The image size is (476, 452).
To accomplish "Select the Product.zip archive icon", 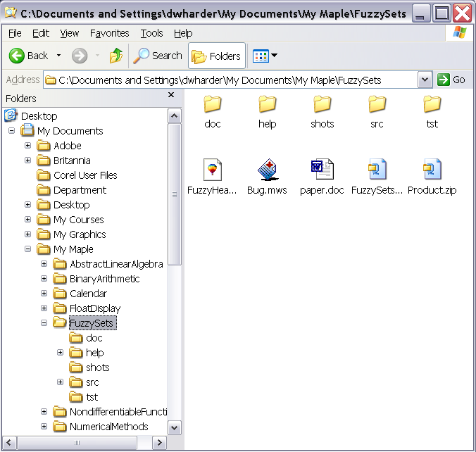I will click(432, 170).
